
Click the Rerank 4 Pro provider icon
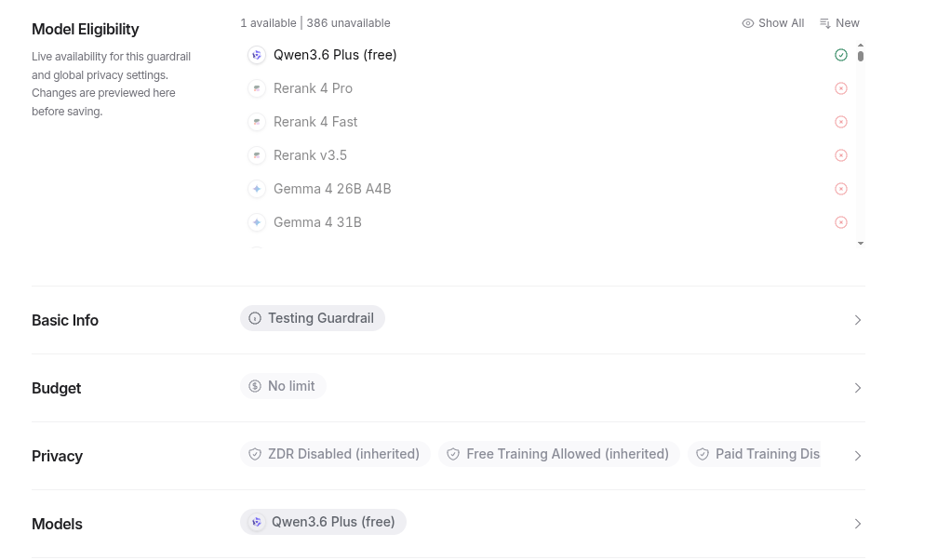point(257,89)
